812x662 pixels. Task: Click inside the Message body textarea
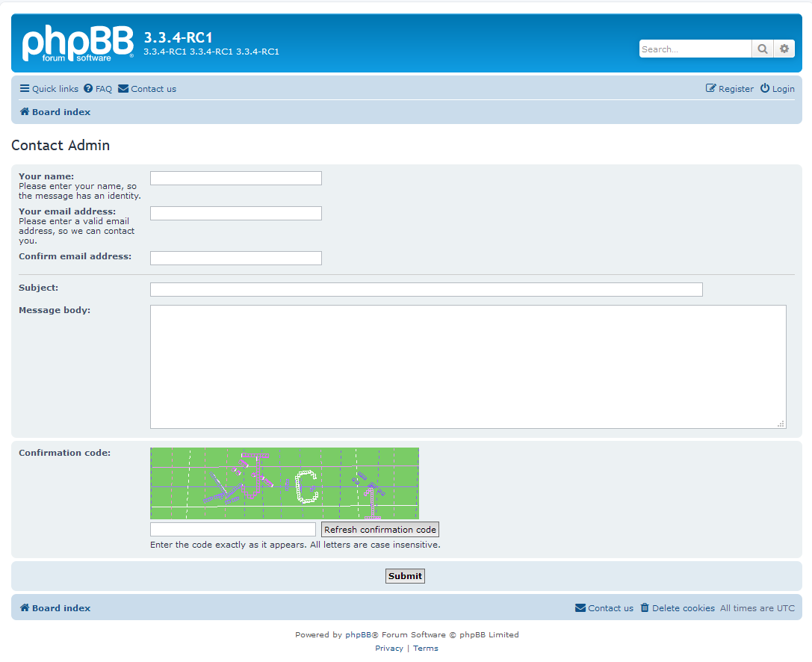pos(468,366)
